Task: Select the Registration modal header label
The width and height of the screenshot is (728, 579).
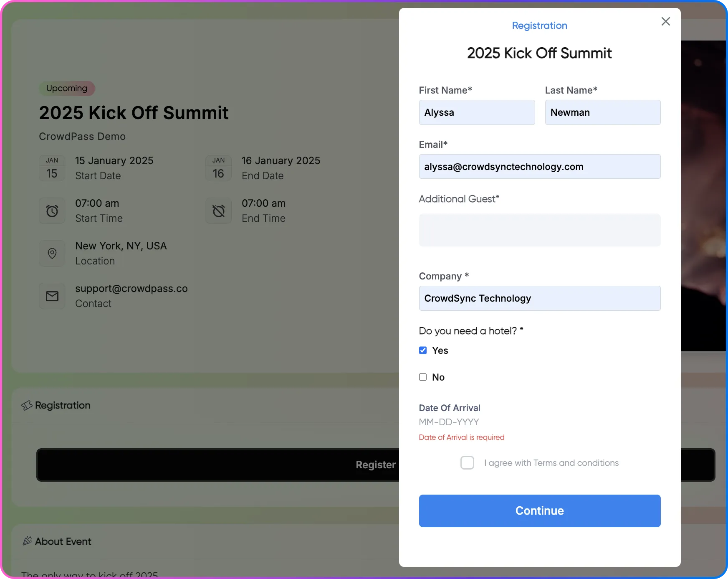Action: coord(539,25)
